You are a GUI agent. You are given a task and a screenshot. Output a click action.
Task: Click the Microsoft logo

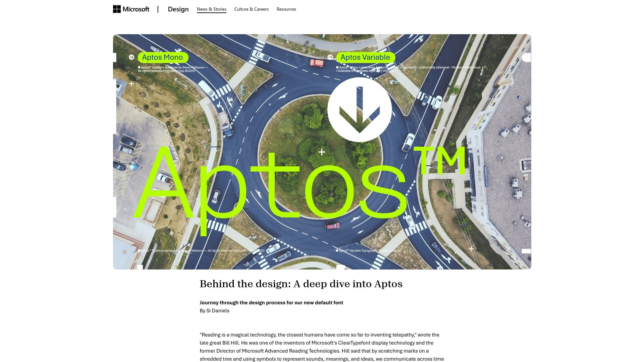pyautogui.click(x=131, y=9)
